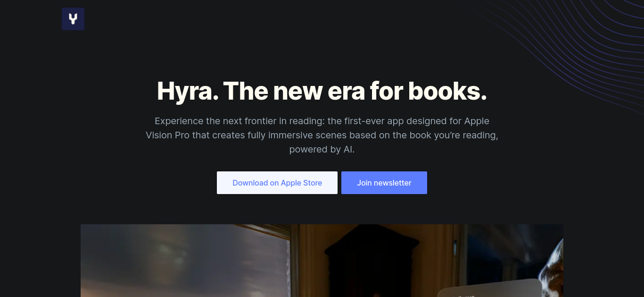The image size is (644, 297).
Task: Click the headline "Hyra. The new era for books."
Action: coord(322,91)
